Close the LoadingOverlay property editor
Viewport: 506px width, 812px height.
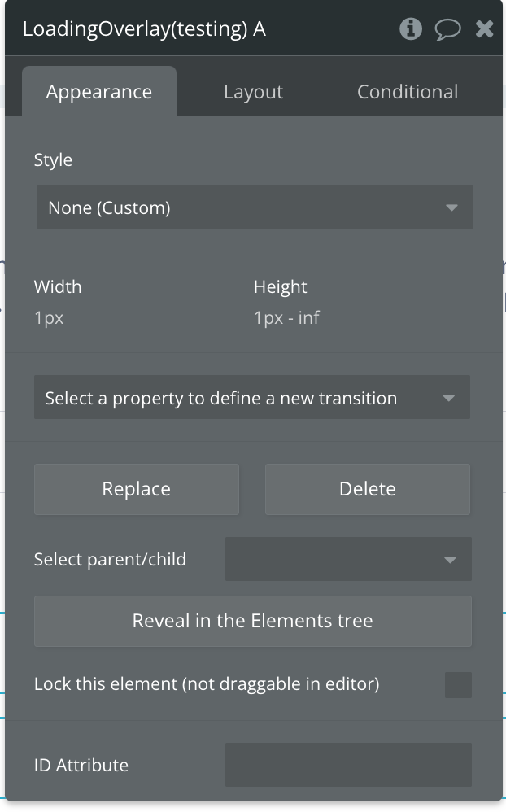[x=484, y=29]
